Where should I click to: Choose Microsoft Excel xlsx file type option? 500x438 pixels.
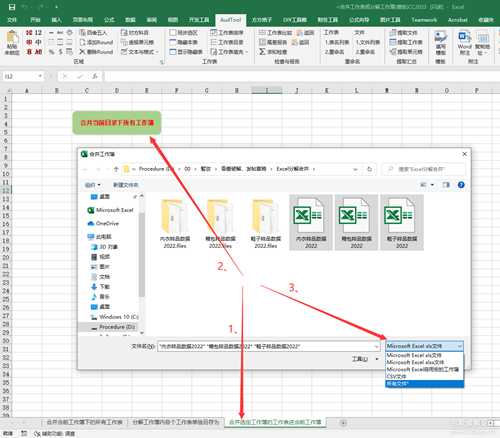coord(424,362)
